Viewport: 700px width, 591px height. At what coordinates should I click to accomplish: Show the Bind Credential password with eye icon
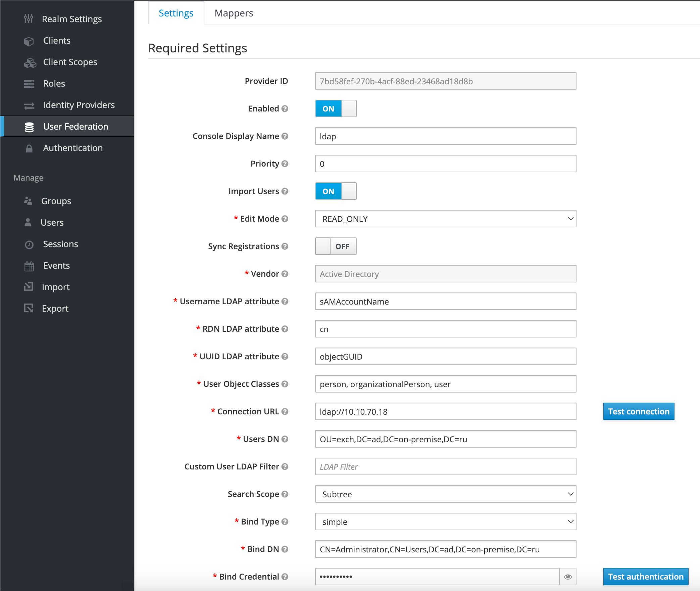tap(568, 577)
